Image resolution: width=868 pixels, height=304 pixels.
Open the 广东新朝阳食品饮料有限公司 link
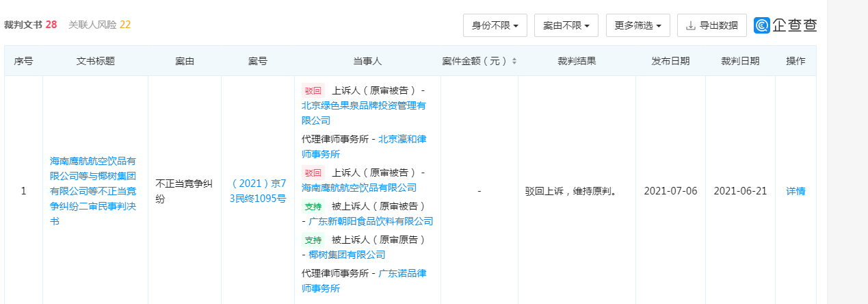coord(371,221)
